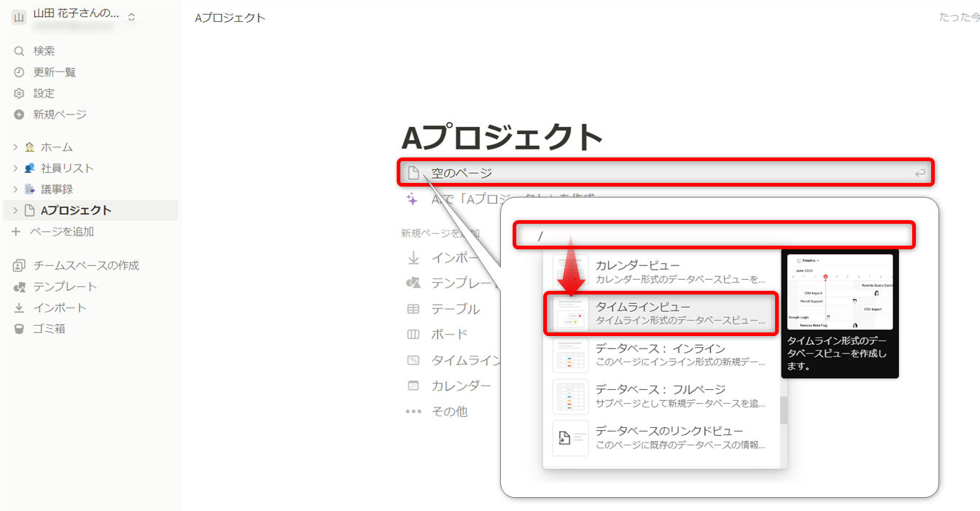Click the カレンダービュー thumbnail icon
The height and width of the screenshot is (511, 980).
tap(571, 271)
